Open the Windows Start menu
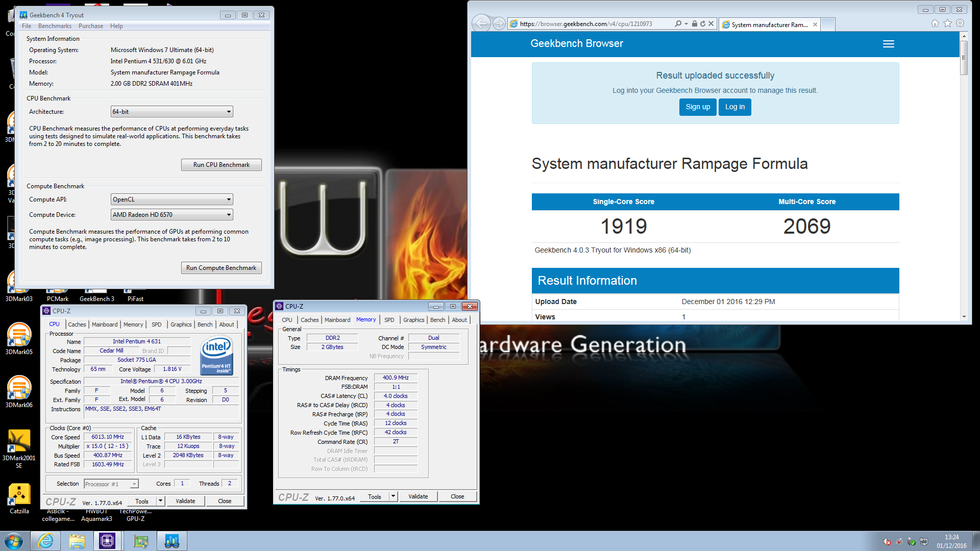The image size is (980, 551). pos(14,541)
